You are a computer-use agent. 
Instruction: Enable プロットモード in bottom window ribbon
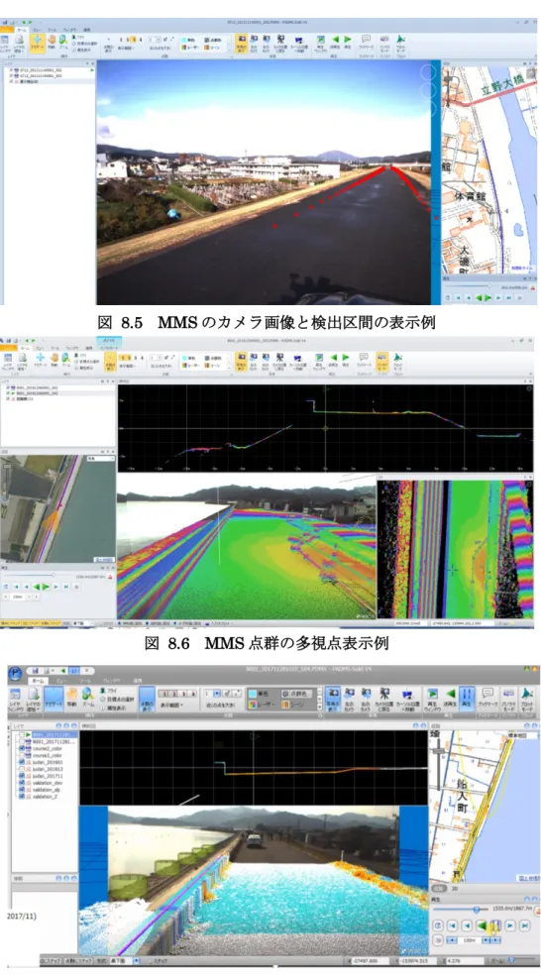click(x=526, y=700)
